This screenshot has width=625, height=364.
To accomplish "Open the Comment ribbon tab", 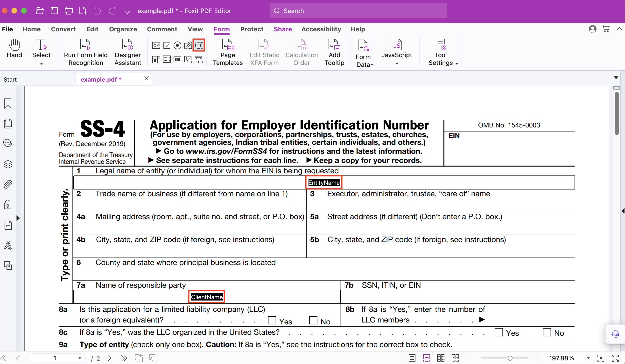I will [x=162, y=29].
